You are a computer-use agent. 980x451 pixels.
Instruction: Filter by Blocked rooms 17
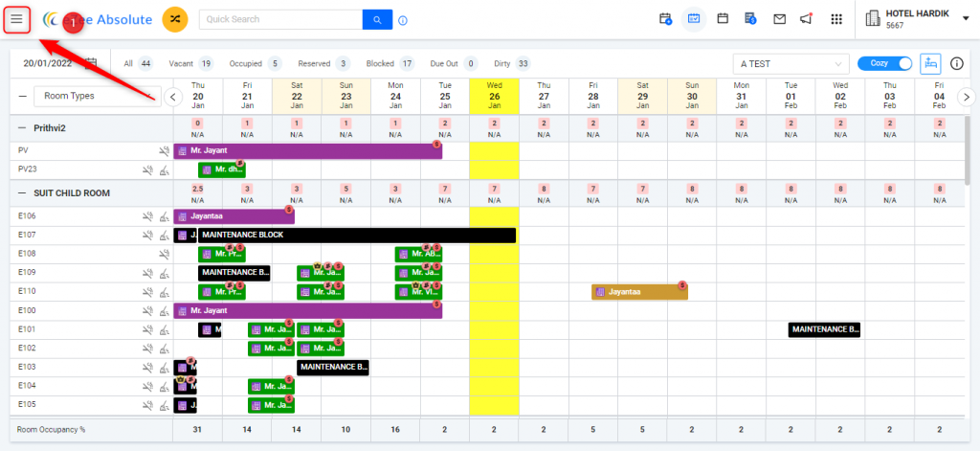(390, 63)
